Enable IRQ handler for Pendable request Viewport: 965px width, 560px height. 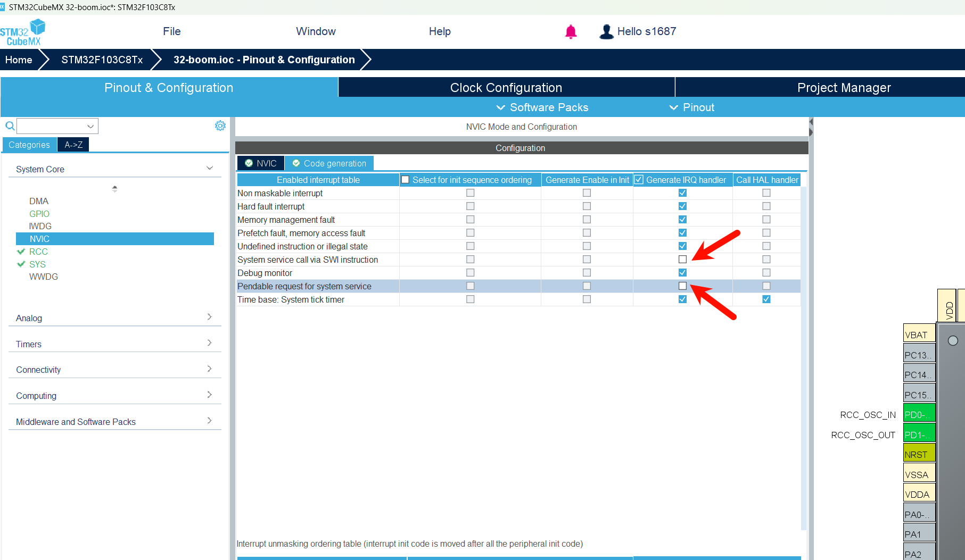pyautogui.click(x=682, y=286)
